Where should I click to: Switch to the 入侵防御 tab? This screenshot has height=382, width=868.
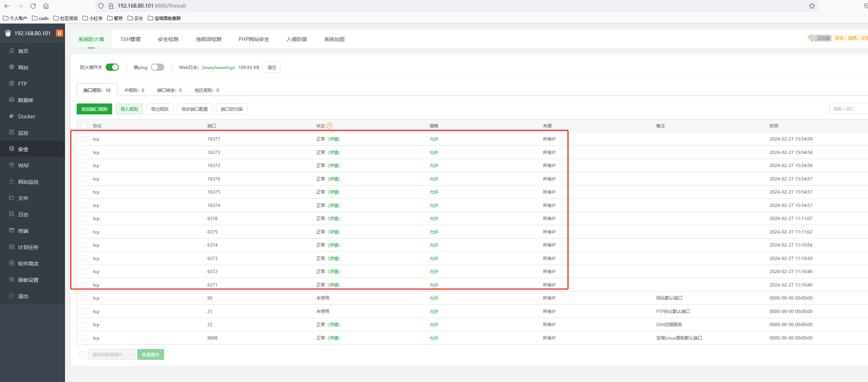tap(296, 39)
